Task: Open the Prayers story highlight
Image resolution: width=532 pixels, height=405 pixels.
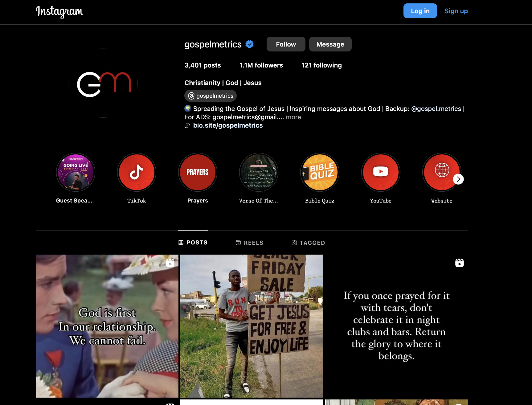Action: click(x=198, y=172)
